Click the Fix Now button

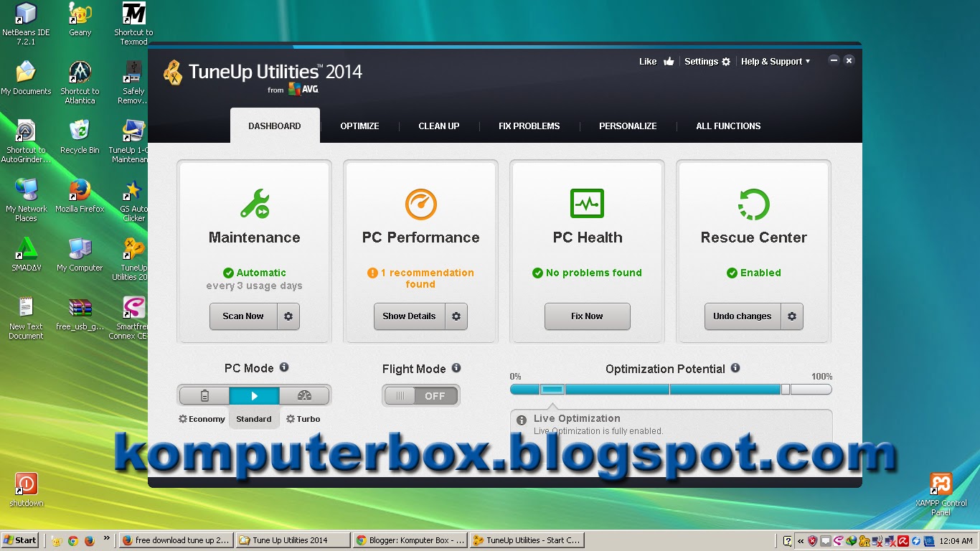coord(587,316)
